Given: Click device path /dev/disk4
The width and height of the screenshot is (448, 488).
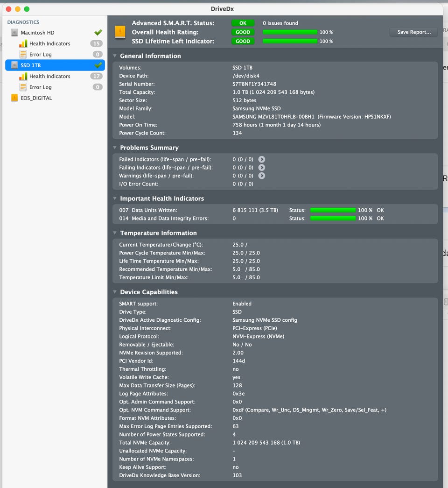Looking at the screenshot, I should point(246,76).
